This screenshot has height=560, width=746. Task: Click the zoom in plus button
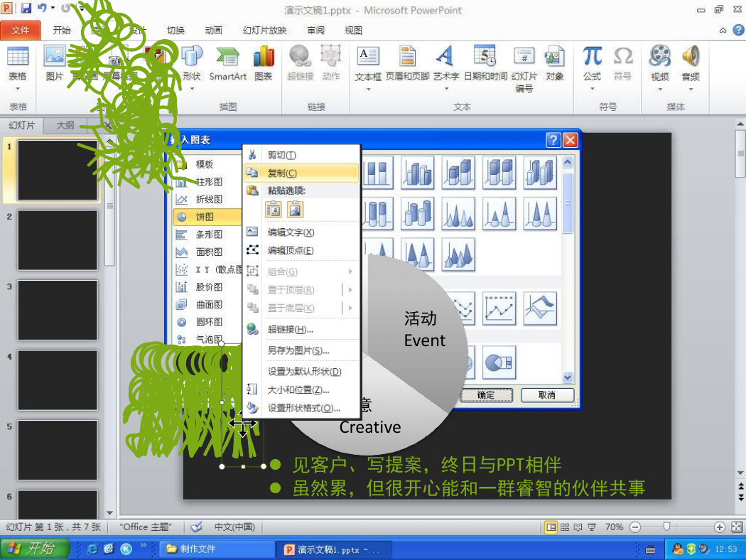[719, 527]
